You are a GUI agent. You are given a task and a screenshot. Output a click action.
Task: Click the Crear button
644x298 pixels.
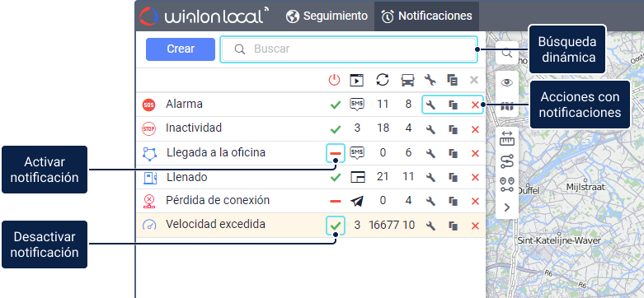pos(181,49)
